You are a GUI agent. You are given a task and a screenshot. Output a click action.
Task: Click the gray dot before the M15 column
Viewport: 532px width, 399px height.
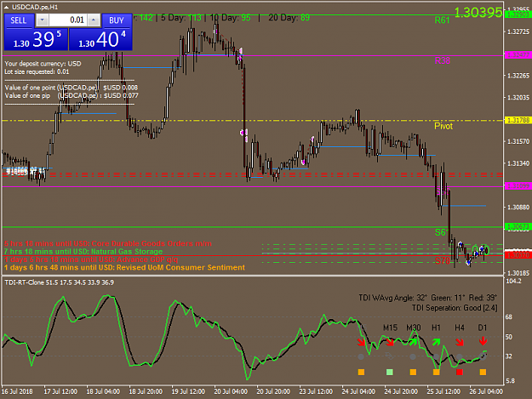(x=361, y=356)
